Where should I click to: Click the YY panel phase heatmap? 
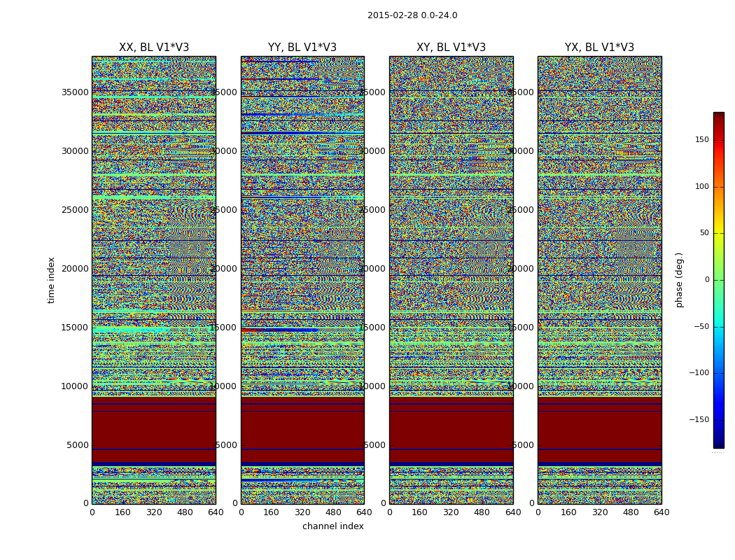[303, 280]
